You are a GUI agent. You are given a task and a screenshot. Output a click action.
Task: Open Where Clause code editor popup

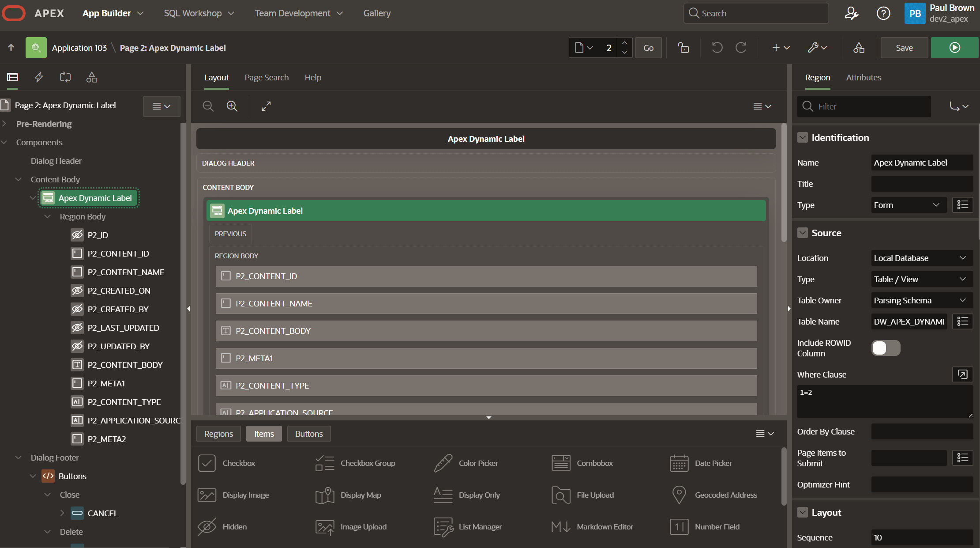962,374
